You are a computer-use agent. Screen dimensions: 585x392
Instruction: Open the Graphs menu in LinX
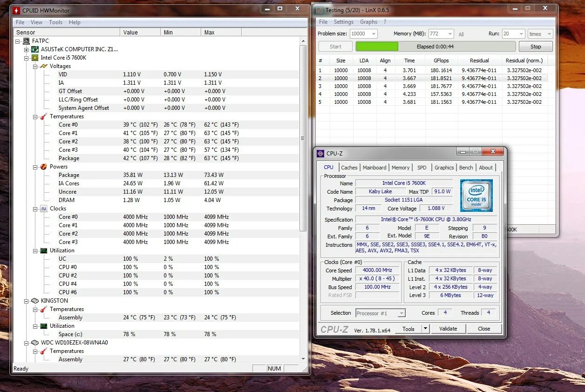[x=369, y=22]
